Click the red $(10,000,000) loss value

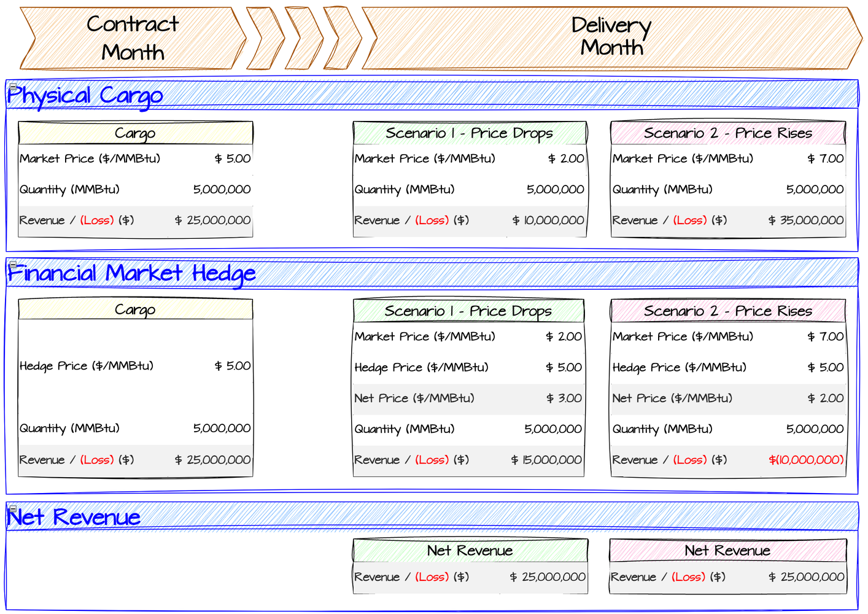pos(805,459)
